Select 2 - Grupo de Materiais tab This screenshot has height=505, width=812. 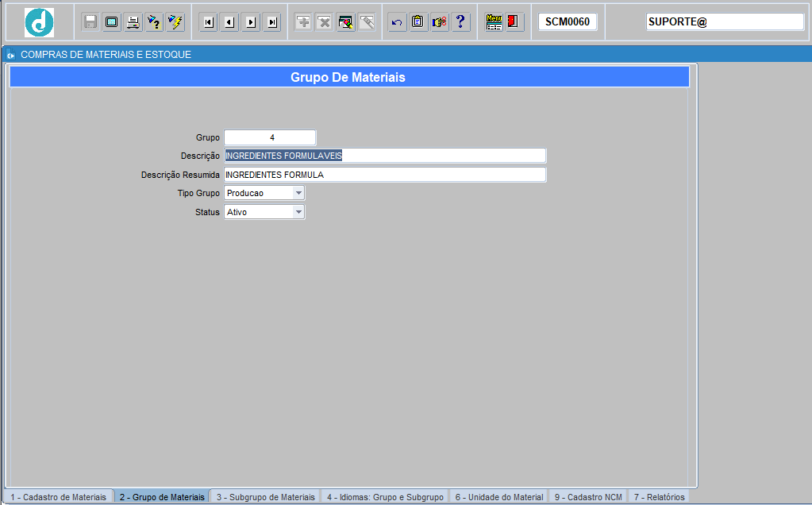pos(162,497)
